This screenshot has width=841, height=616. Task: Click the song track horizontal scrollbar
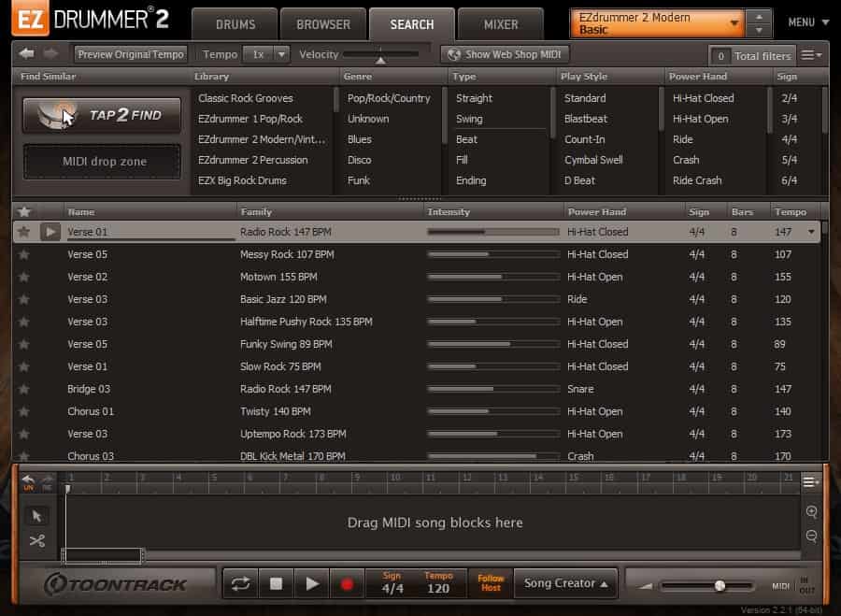pyautogui.click(x=103, y=555)
